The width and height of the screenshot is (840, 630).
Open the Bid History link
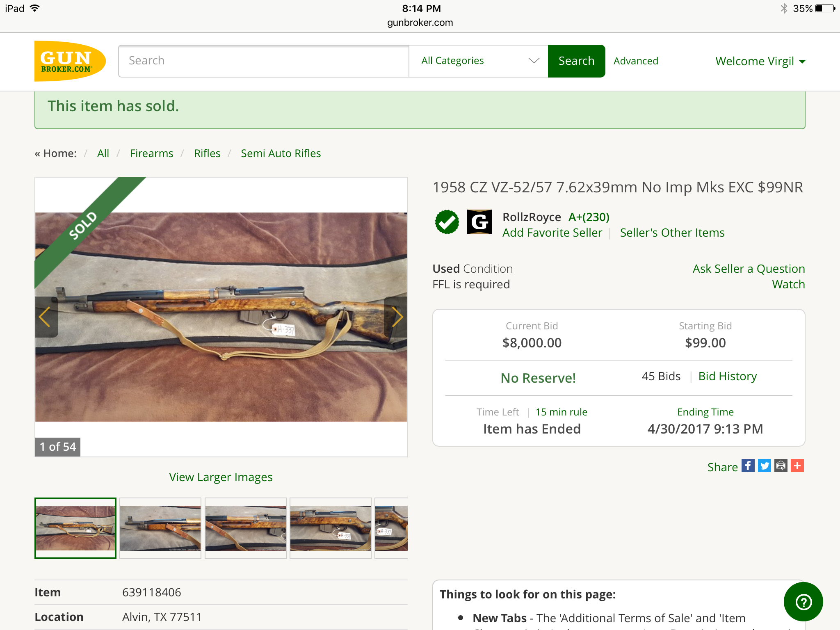(727, 377)
